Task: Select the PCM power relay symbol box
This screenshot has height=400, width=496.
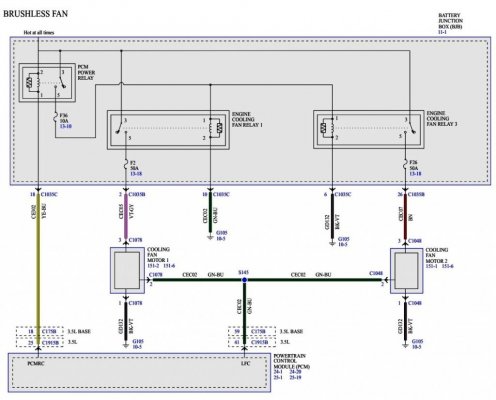Action: (x=47, y=82)
